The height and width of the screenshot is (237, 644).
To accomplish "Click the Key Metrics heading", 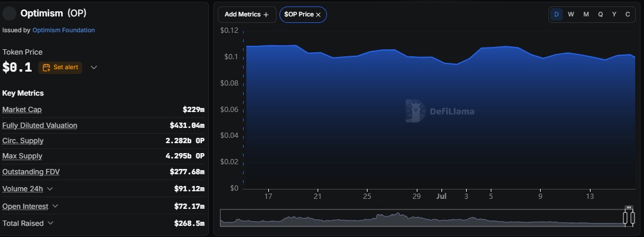I will click(23, 93).
